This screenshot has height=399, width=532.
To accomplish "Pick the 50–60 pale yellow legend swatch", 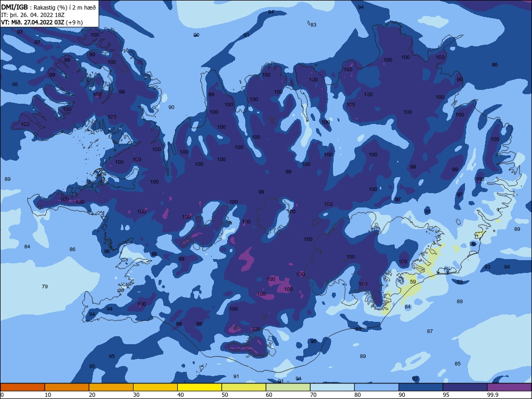I will coord(244,387).
